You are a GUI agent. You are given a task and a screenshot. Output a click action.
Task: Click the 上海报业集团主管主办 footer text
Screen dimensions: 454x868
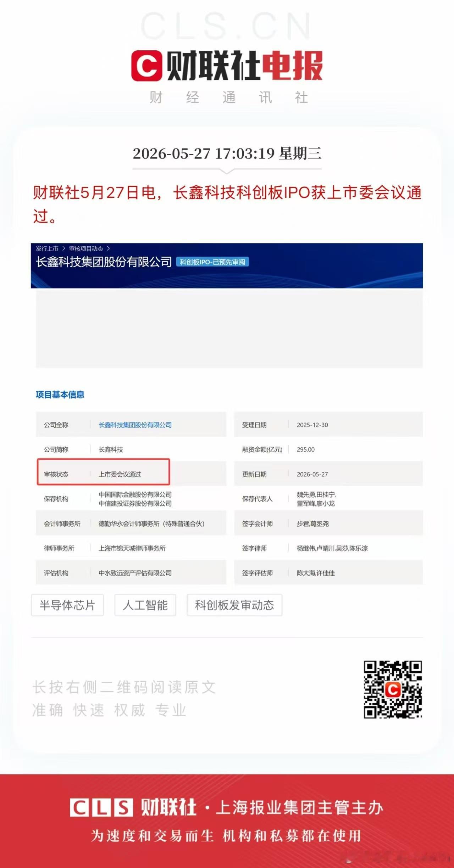coord(300,808)
